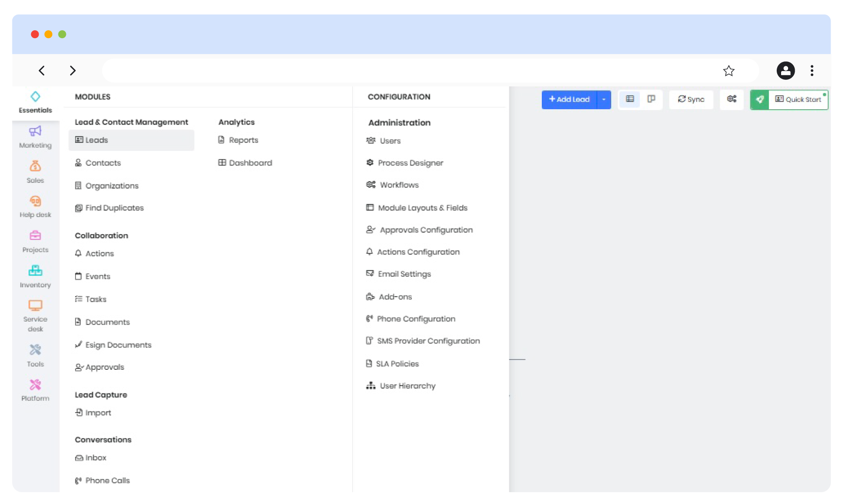Open the browser three-dot menu

812,71
